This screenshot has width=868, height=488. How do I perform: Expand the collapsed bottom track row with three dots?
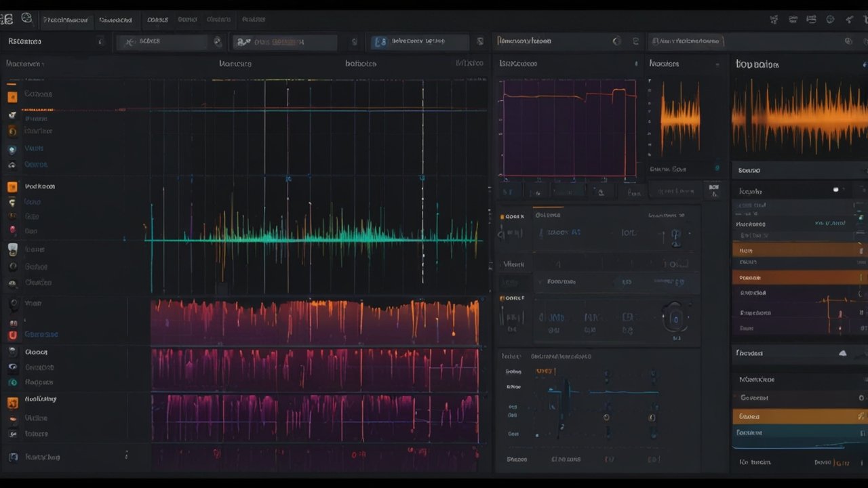(126, 457)
